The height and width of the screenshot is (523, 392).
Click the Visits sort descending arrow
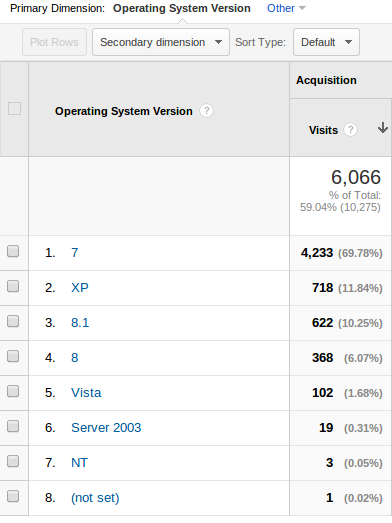point(383,128)
